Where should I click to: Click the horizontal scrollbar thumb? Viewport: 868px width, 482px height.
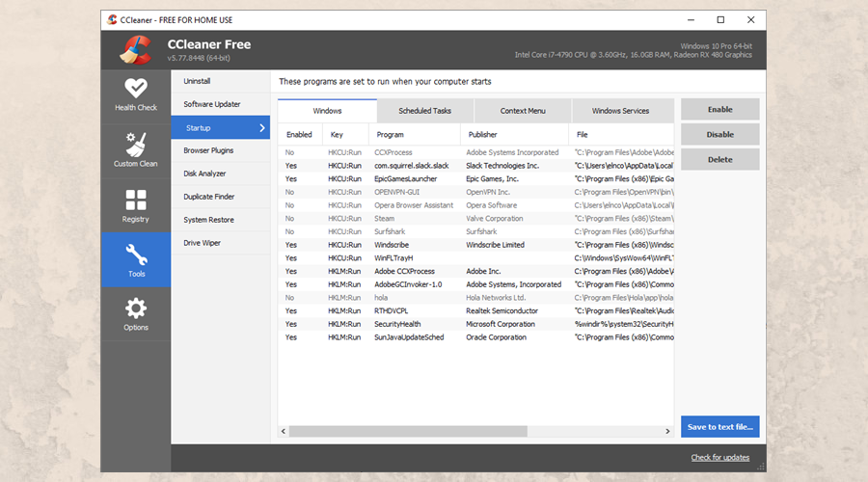pyautogui.click(x=408, y=431)
